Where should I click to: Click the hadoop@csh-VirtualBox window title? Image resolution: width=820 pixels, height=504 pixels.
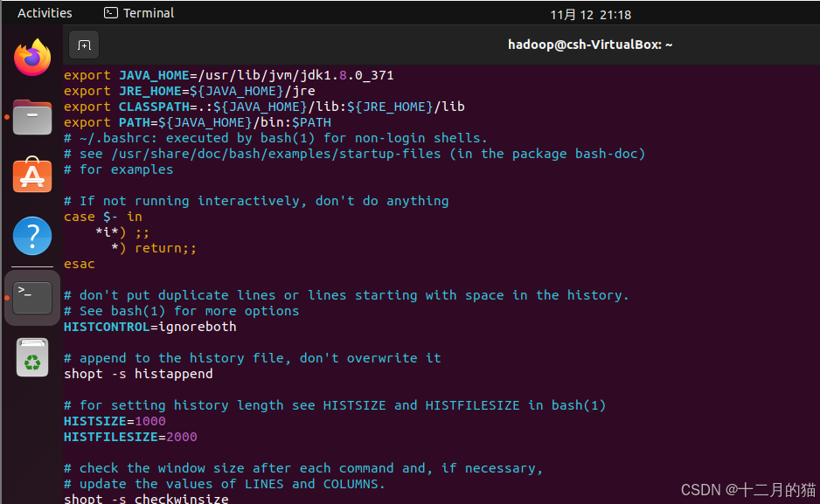(x=590, y=45)
